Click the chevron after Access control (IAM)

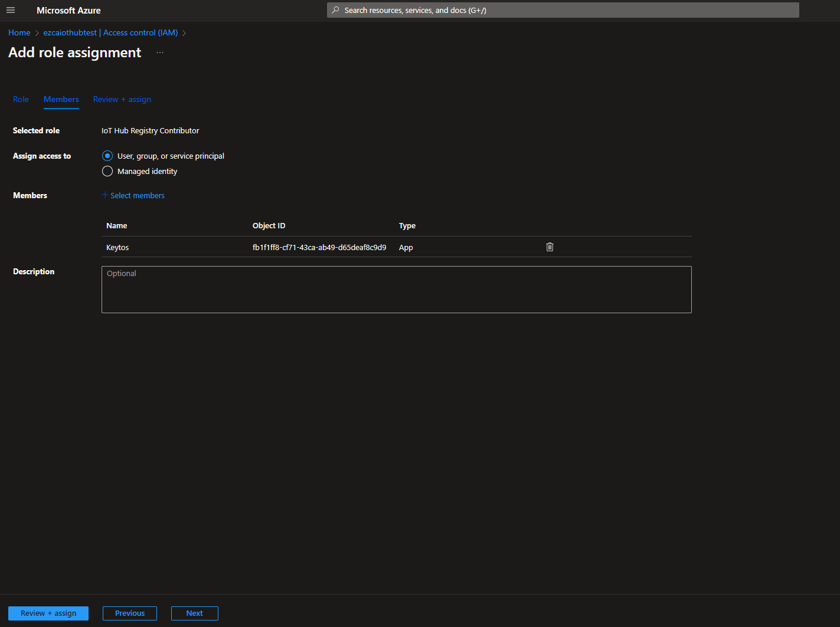[x=184, y=33]
